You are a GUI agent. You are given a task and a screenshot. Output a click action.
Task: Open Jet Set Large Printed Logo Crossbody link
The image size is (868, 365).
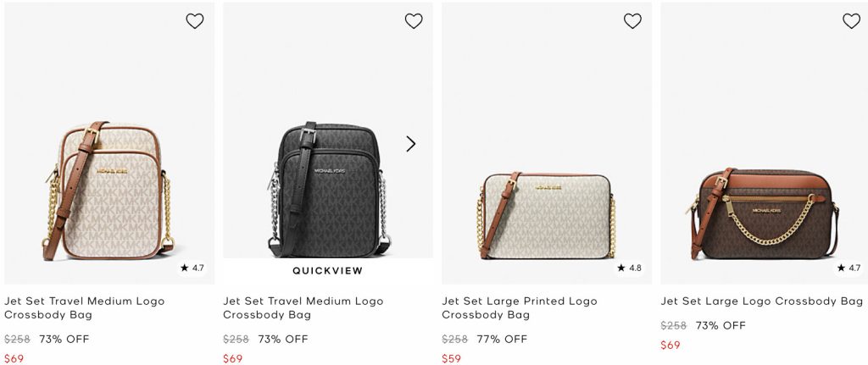(x=520, y=308)
